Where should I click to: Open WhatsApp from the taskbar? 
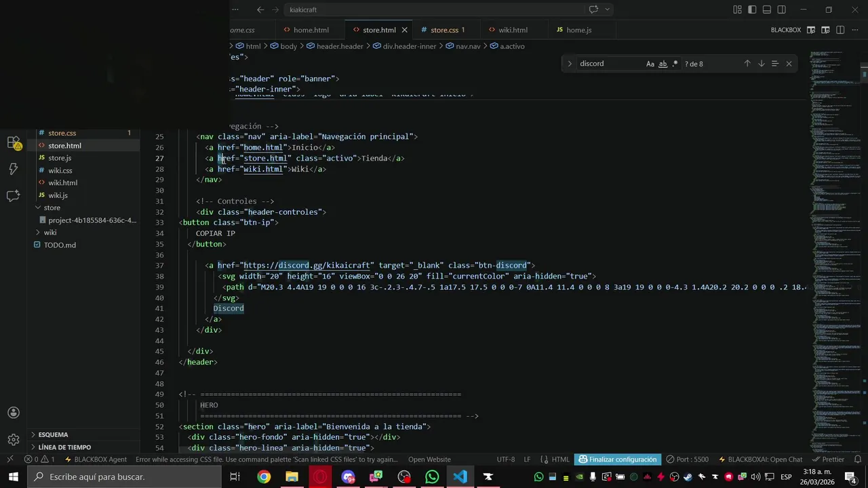[x=432, y=477]
